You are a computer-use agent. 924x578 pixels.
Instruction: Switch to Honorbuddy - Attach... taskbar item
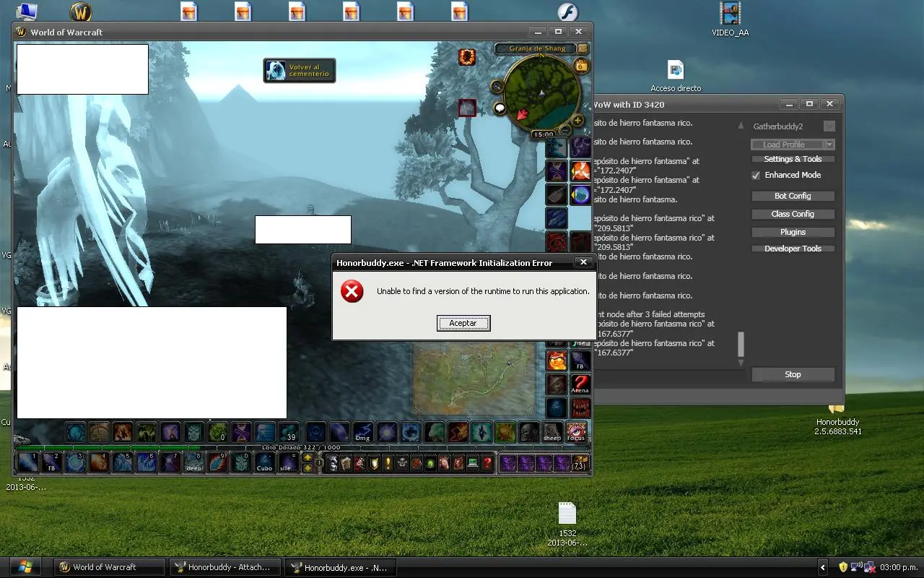tap(227, 567)
